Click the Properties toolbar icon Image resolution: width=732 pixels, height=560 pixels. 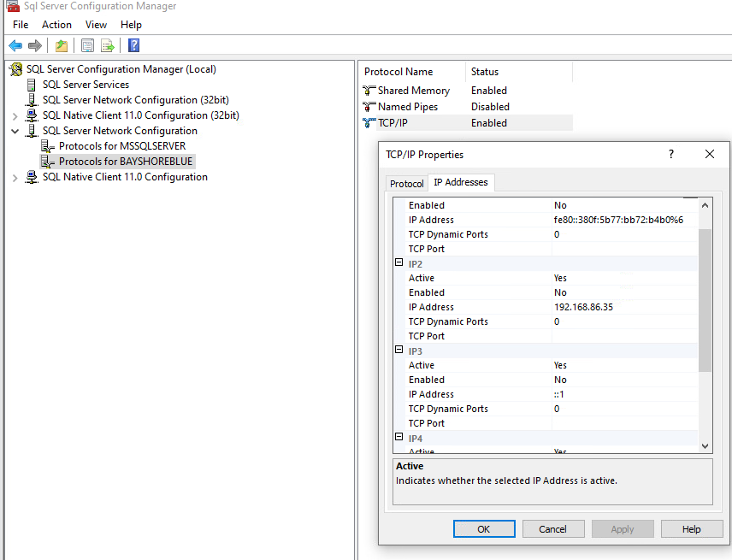[x=87, y=45]
